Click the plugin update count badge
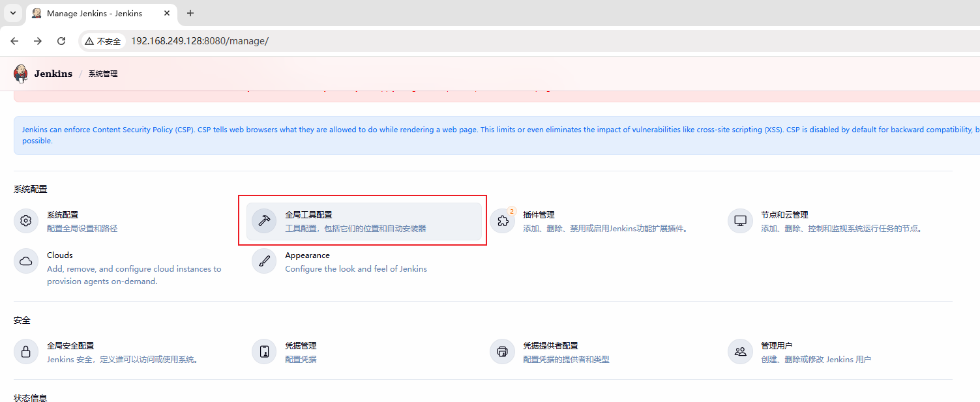 [x=511, y=211]
